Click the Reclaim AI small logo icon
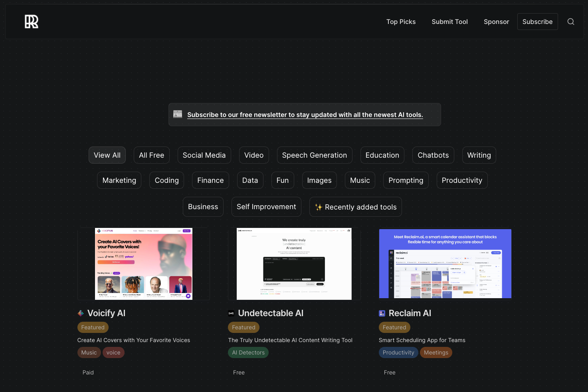The height and width of the screenshot is (392, 588). pos(382,313)
